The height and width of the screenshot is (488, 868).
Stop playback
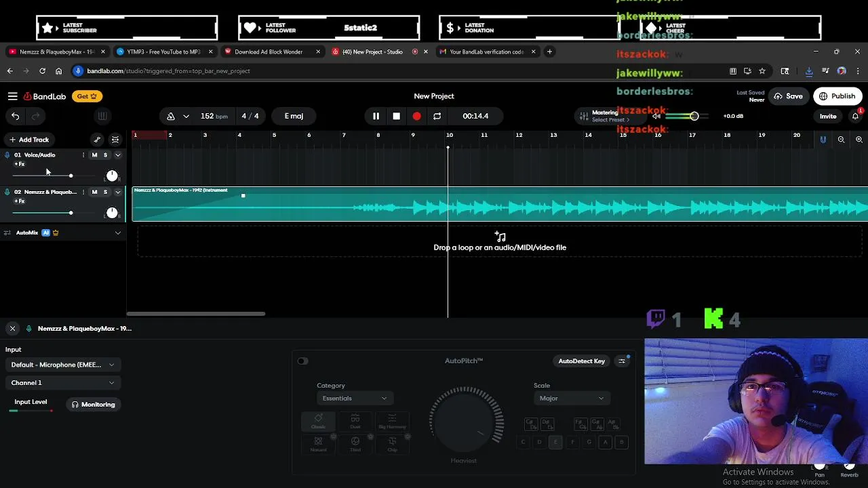pyautogui.click(x=396, y=116)
